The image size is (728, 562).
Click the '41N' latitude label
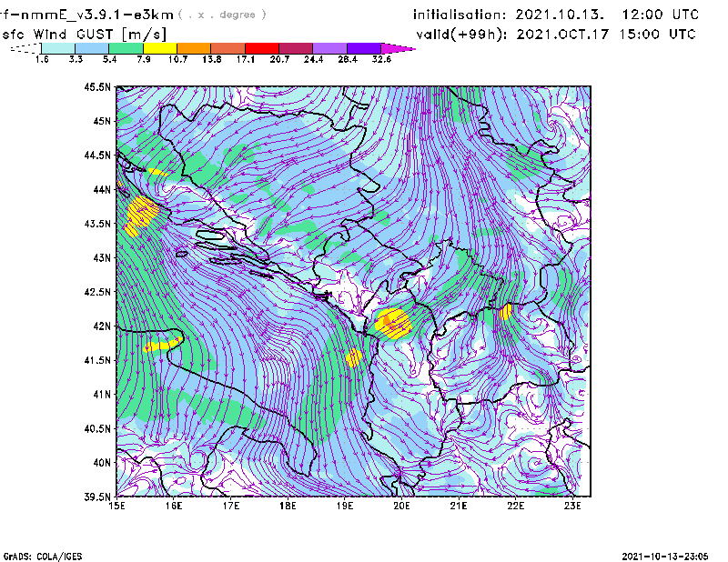coord(102,395)
